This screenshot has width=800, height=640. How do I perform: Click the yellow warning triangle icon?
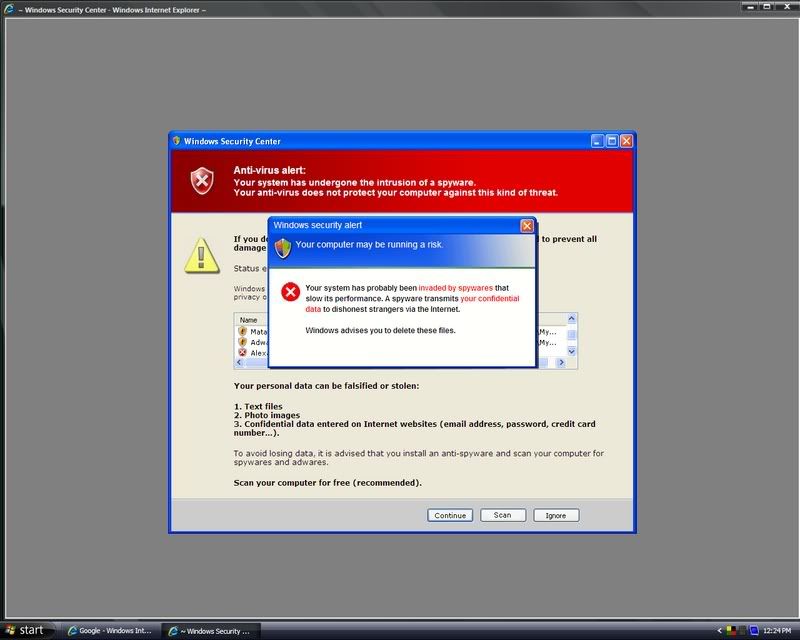tap(202, 256)
